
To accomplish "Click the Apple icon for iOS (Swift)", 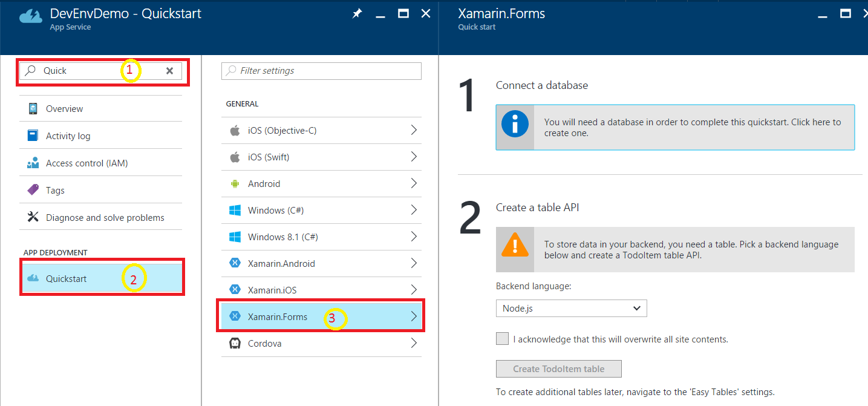I will (235, 157).
